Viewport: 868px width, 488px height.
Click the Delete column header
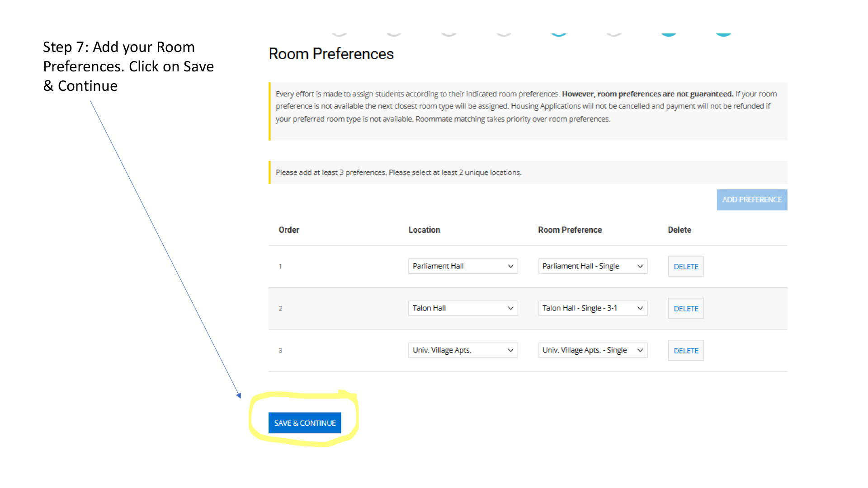point(679,230)
